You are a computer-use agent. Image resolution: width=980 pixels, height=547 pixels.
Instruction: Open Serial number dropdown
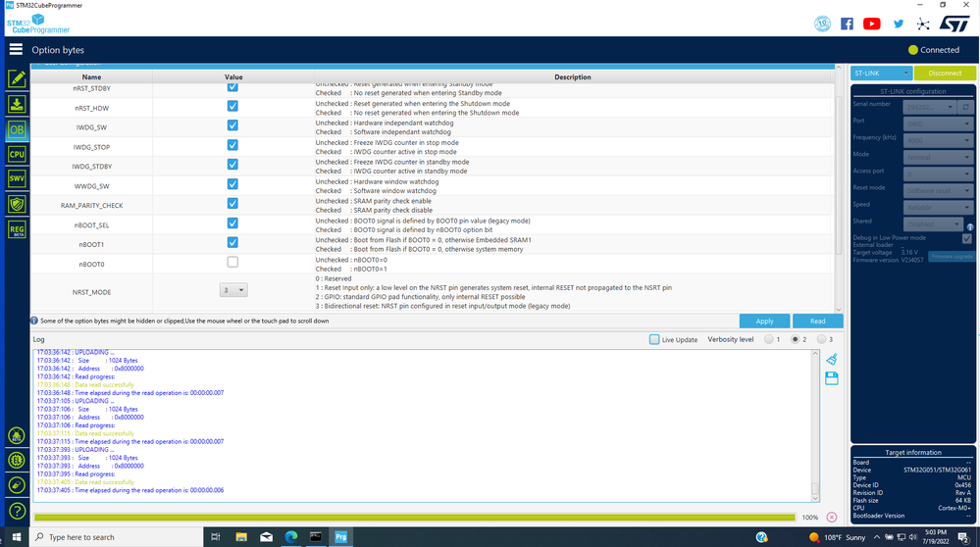coord(930,107)
